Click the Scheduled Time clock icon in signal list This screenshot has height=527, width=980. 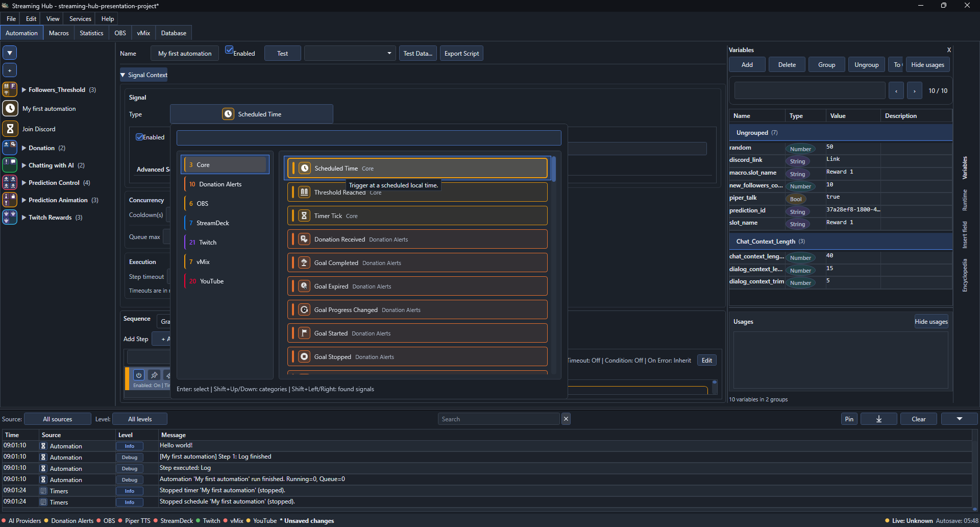point(304,168)
